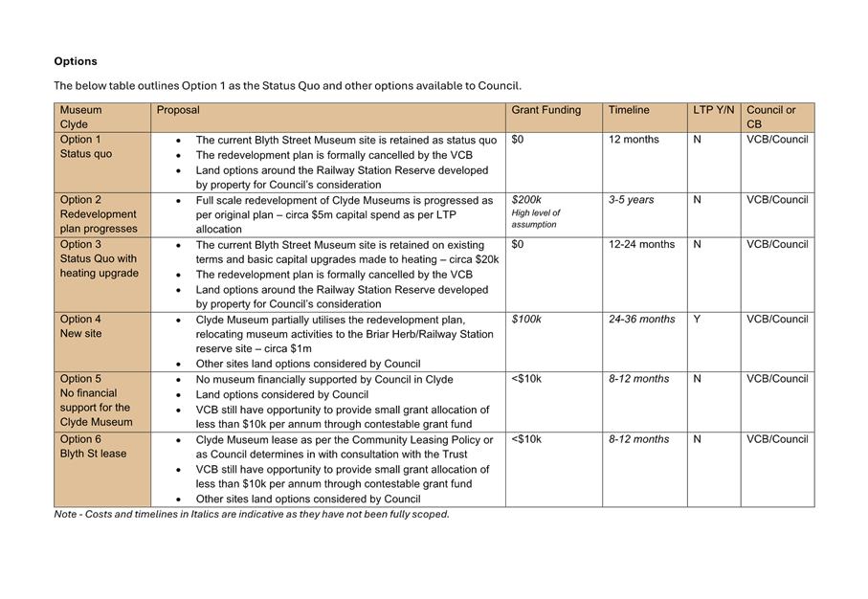Click Option 5 '8-12 months' timeline
Viewport: 868px width, 599px height.
point(639,379)
